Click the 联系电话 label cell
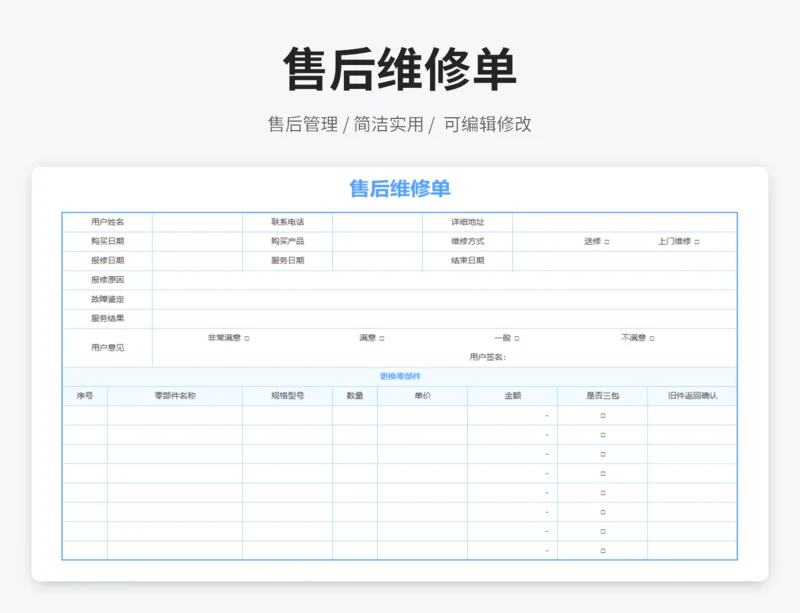The width and height of the screenshot is (800, 613). tap(287, 222)
